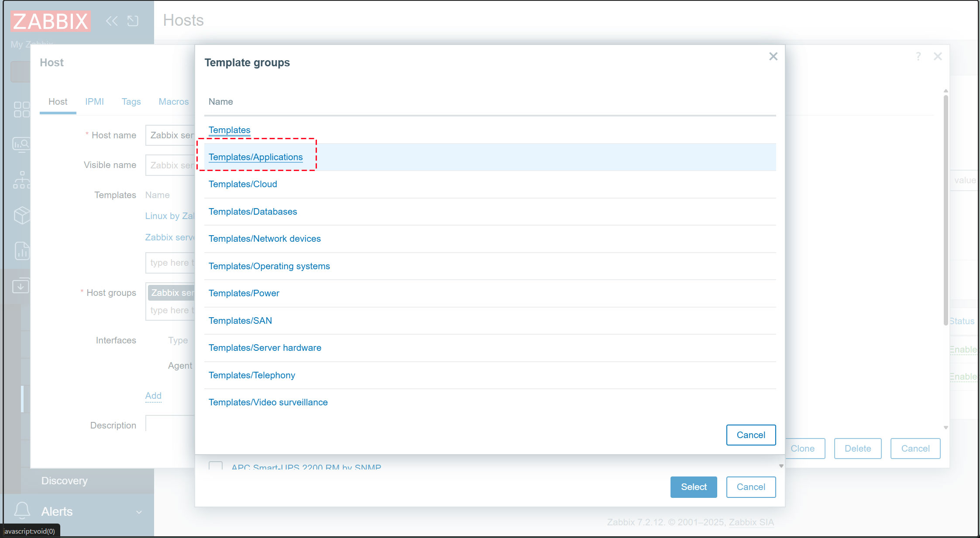
Task: Switch to the Macros tab
Action: click(173, 102)
